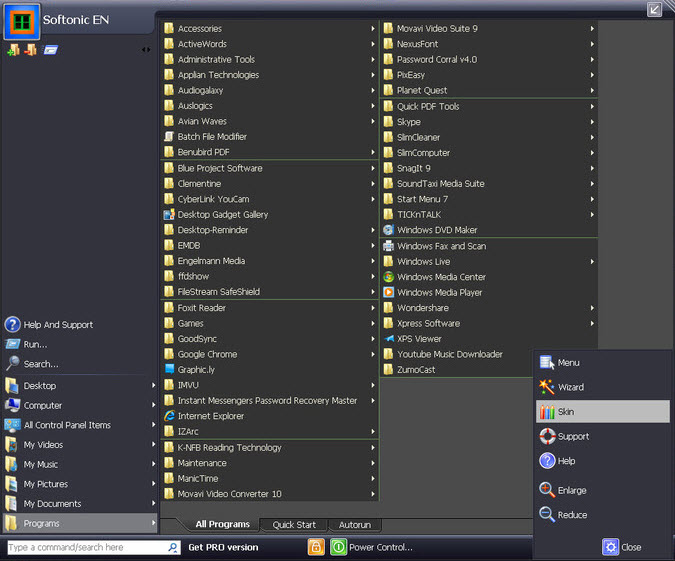Image resolution: width=675 pixels, height=561 pixels.
Task: Click the Reduce zoom-out magnifier icon
Action: [547, 515]
